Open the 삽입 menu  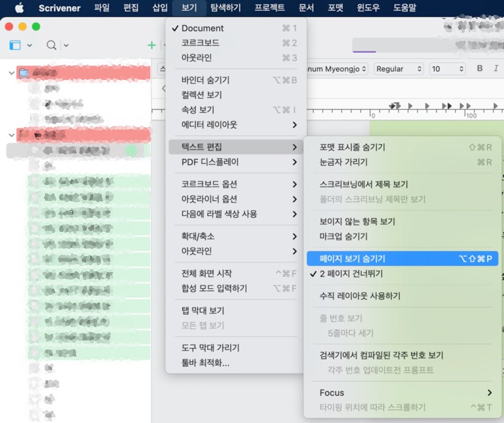160,8
